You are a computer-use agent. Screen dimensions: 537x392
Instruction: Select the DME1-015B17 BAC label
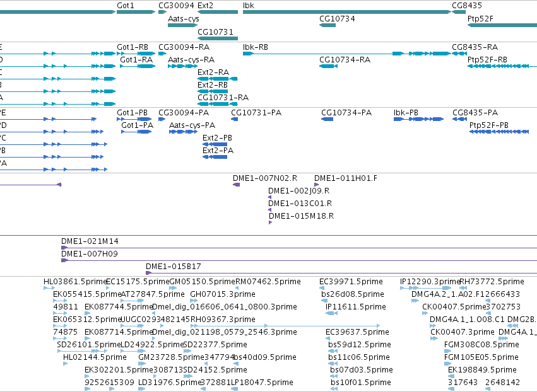coord(174,267)
